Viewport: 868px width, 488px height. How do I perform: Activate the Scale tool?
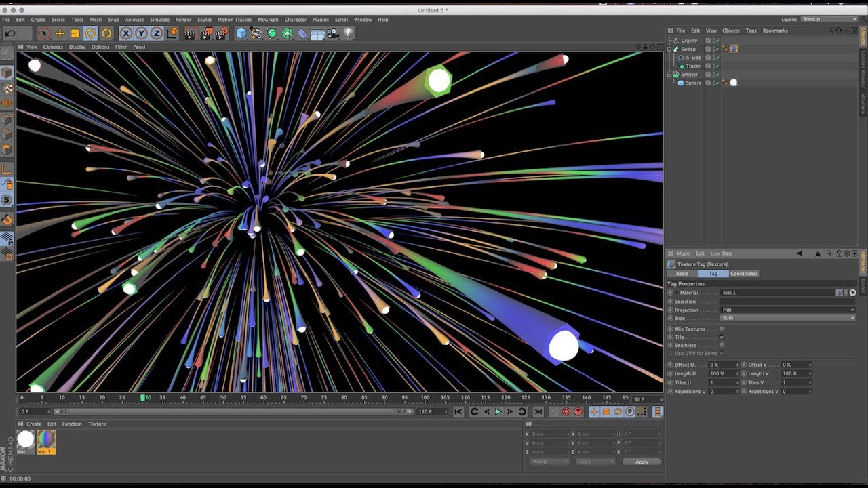[75, 33]
